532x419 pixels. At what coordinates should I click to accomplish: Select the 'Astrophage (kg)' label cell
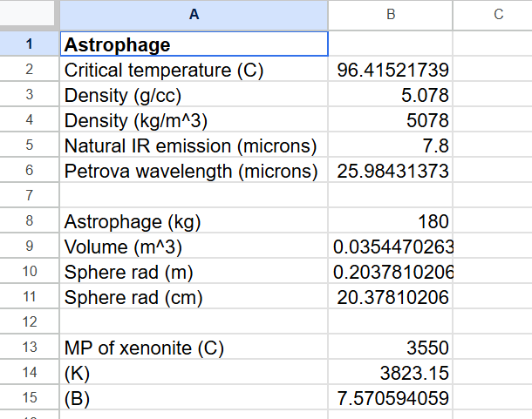(194, 220)
